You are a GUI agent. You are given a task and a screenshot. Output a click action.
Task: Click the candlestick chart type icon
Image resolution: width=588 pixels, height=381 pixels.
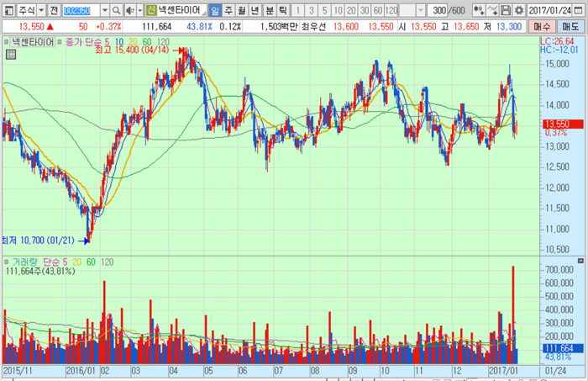pos(478,11)
